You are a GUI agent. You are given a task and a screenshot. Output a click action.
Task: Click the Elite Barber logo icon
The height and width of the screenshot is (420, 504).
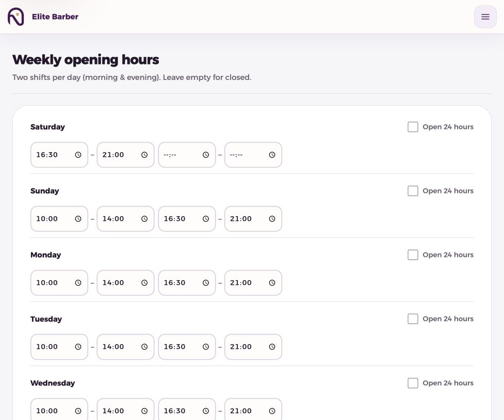coord(16,17)
